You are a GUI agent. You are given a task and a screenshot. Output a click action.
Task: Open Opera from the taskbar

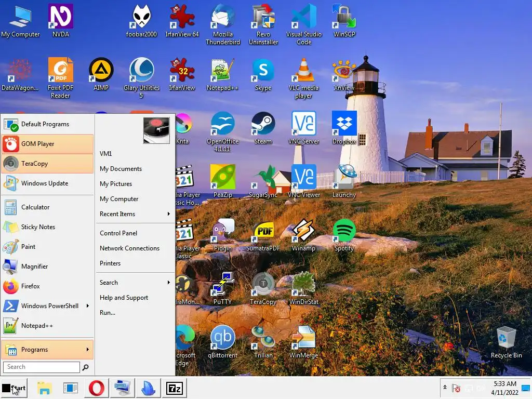(x=96, y=388)
